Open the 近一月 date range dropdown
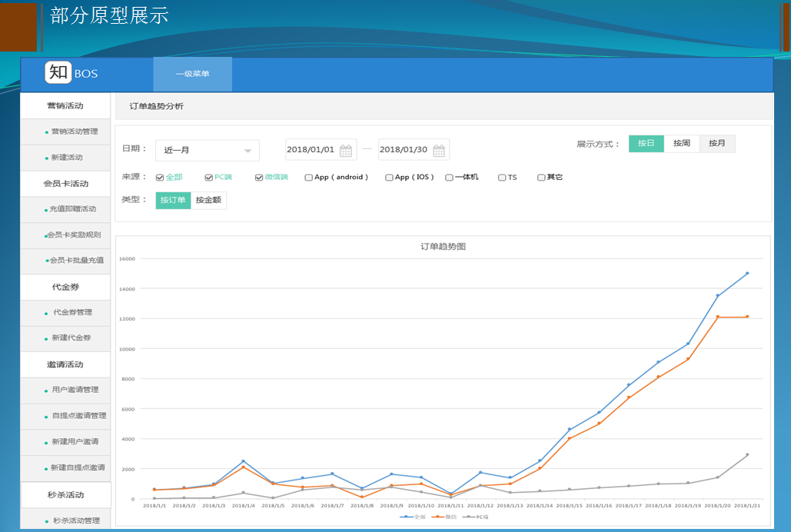The width and height of the screenshot is (791, 532). tap(208, 151)
